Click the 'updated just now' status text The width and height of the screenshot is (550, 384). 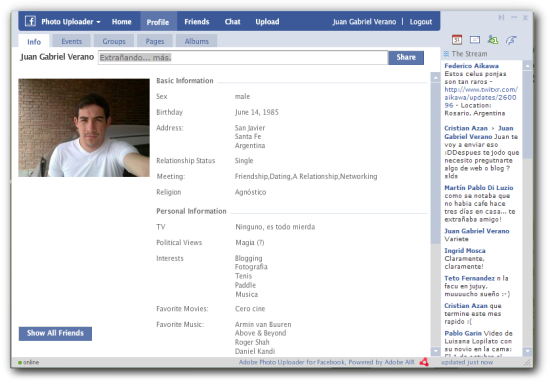coord(467,362)
